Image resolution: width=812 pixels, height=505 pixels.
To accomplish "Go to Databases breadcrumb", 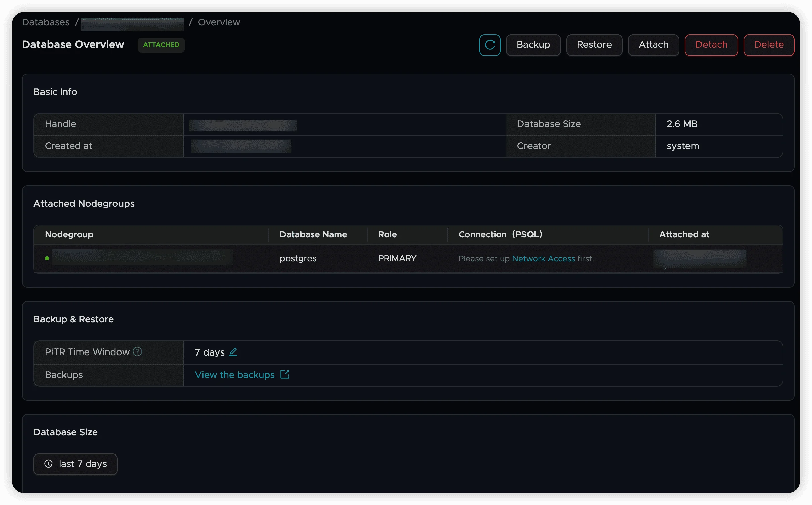I will click(x=46, y=22).
